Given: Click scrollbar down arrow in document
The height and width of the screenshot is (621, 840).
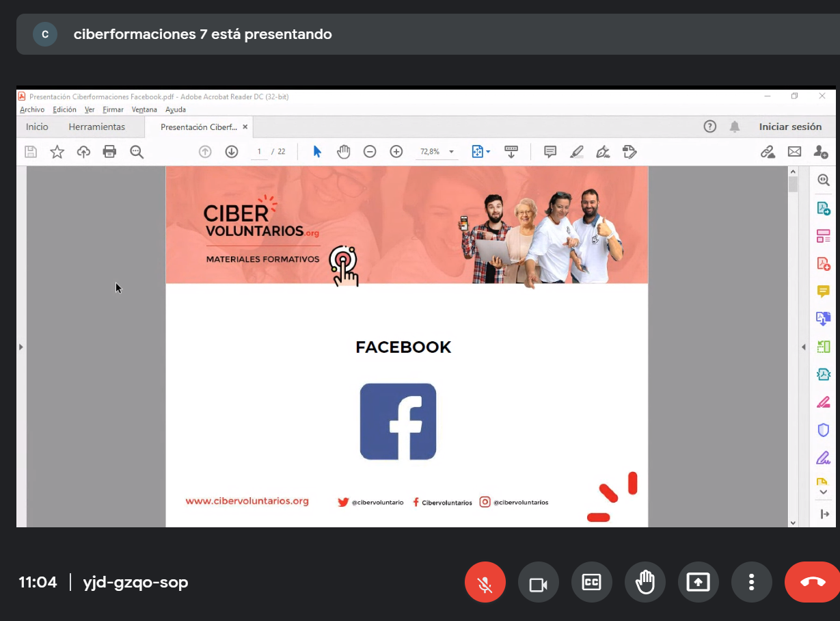Looking at the screenshot, I should 793,523.
